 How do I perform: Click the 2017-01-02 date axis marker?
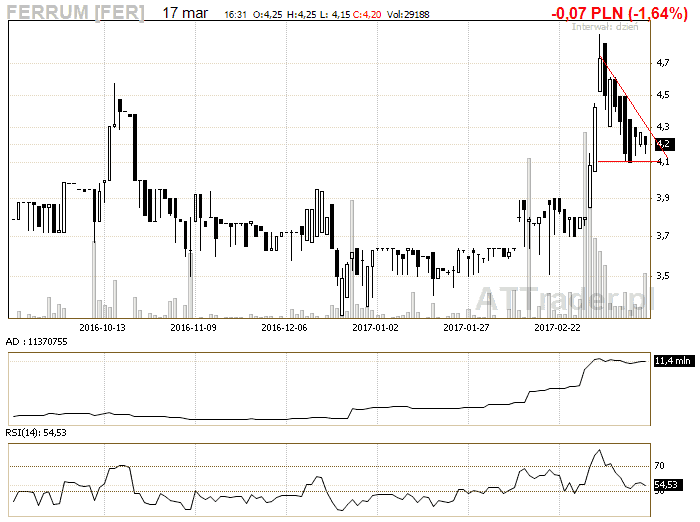click(375, 326)
